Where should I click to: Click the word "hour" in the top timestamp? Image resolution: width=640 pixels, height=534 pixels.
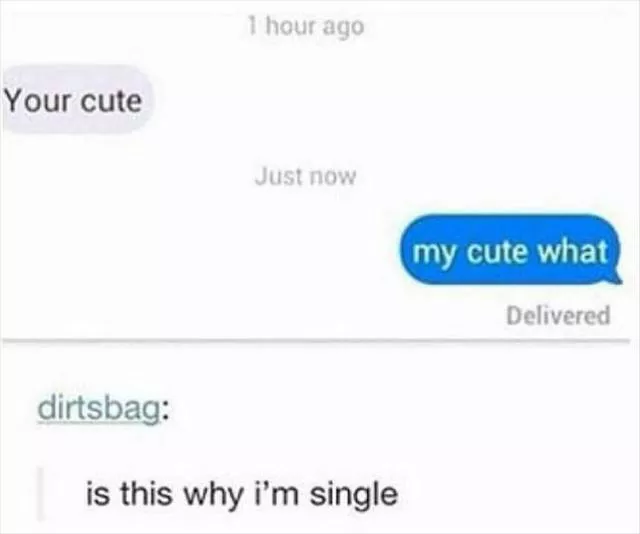click(291, 27)
